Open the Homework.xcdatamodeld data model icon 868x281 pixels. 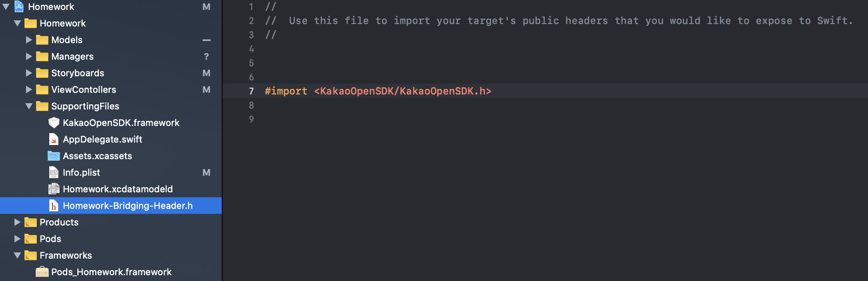point(54,189)
